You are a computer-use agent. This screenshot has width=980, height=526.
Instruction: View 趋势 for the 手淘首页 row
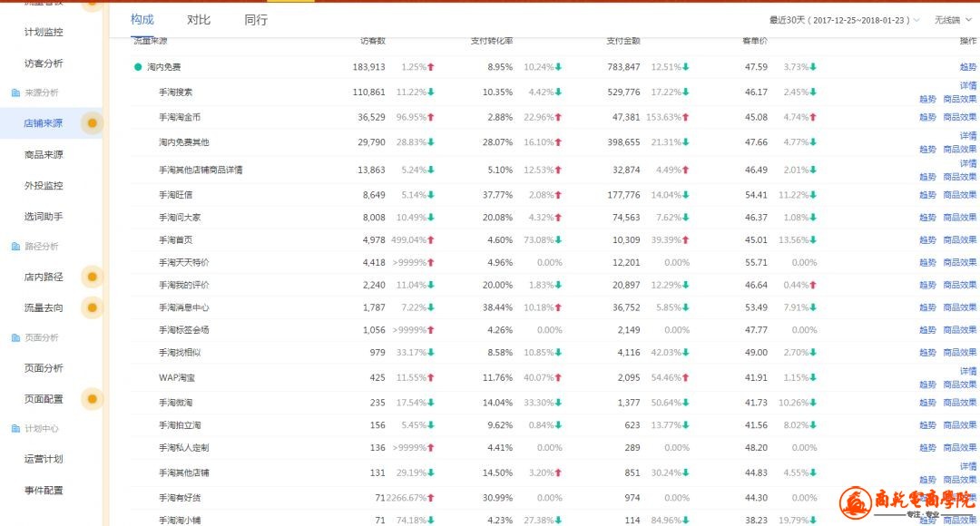point(927,240)
